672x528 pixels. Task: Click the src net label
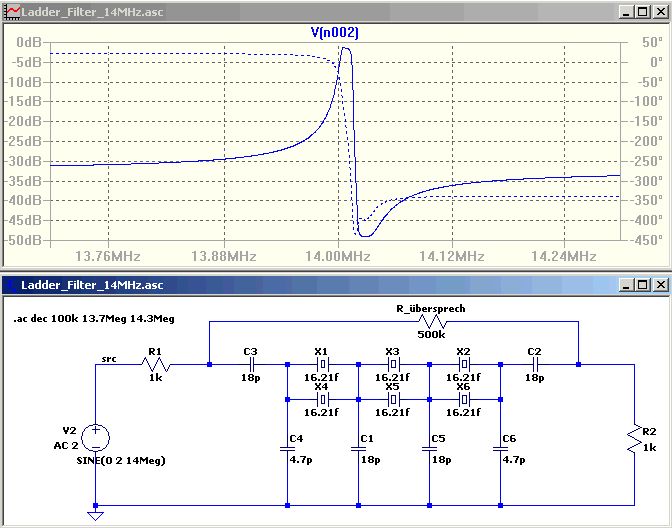109,359
